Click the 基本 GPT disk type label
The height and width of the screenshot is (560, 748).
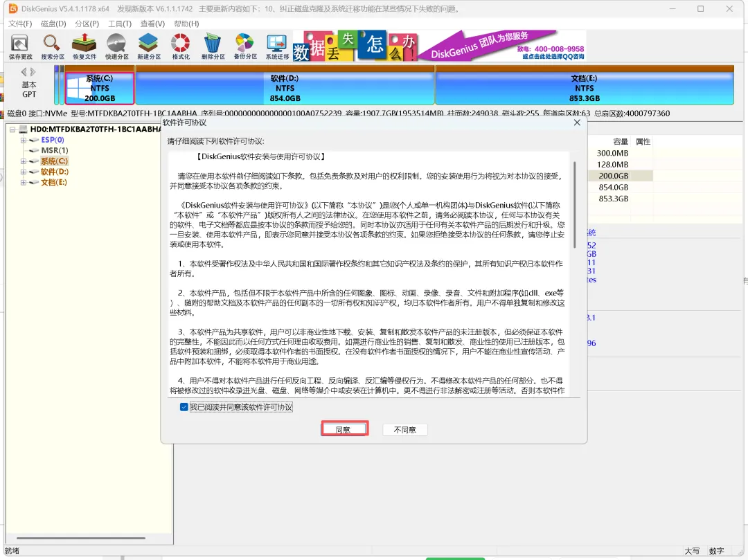click(28, 89)
